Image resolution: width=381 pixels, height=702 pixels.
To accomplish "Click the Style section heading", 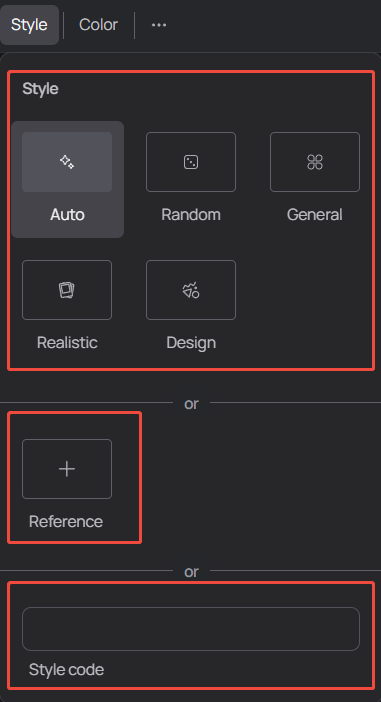I will pyautogui.click(x=40, y=89).
